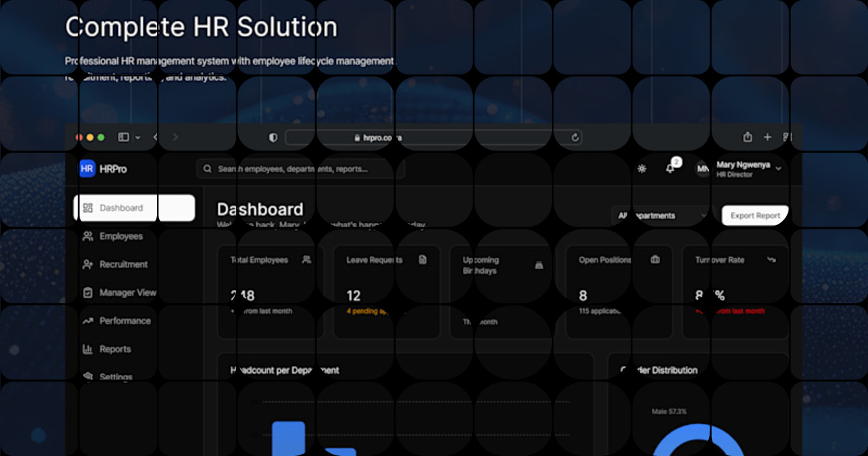This screenshot has width=868, height=456.
Task: Click the browser share icon
Action: click(x=748, y=137)
